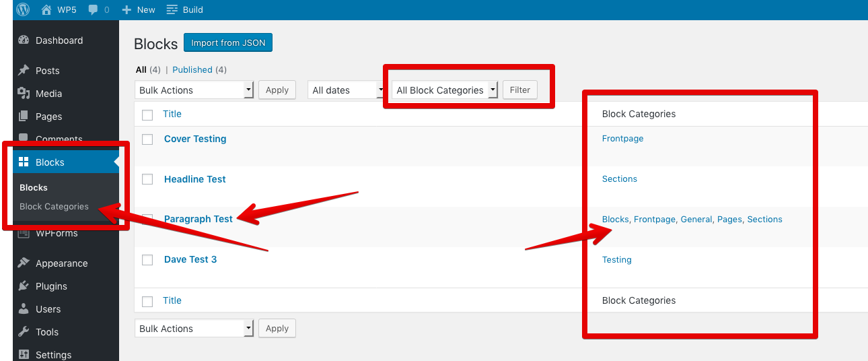Click the Posts pushpin icon
Viewport: 868px width, 361px height.
[24, 70]
